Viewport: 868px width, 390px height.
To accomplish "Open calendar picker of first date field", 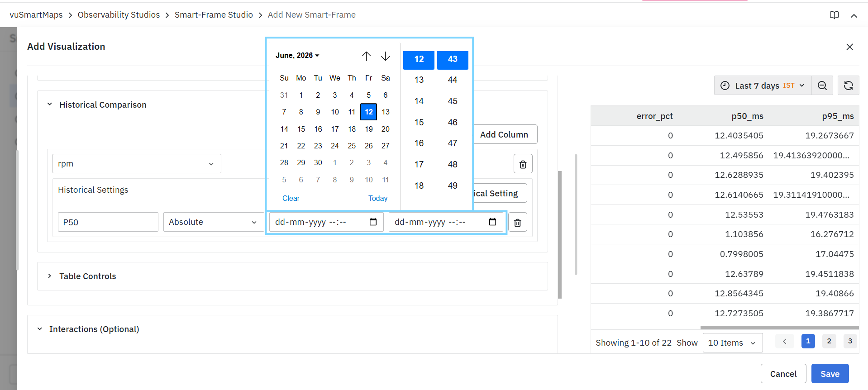I will tap(373, 222).
